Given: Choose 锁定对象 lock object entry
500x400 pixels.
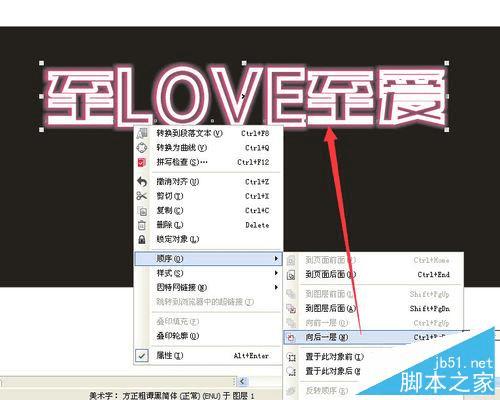Looking at the screenshot, I should 209,239.
